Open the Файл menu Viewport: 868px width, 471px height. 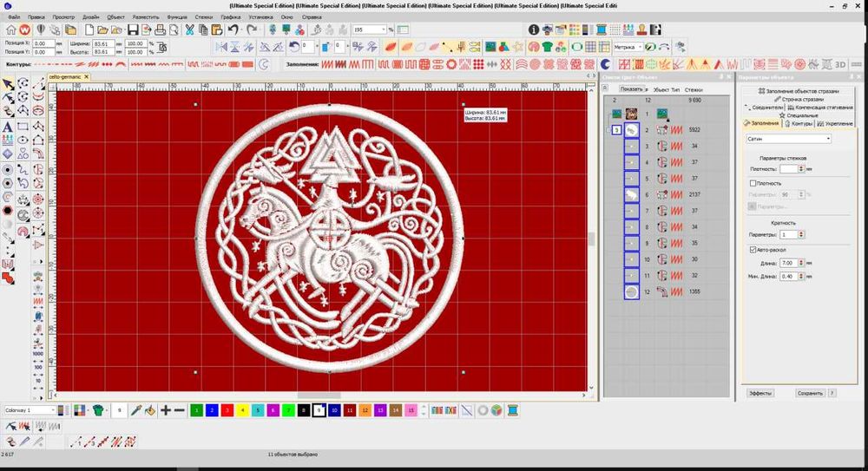pyautogui.click(x=14, y=17)
